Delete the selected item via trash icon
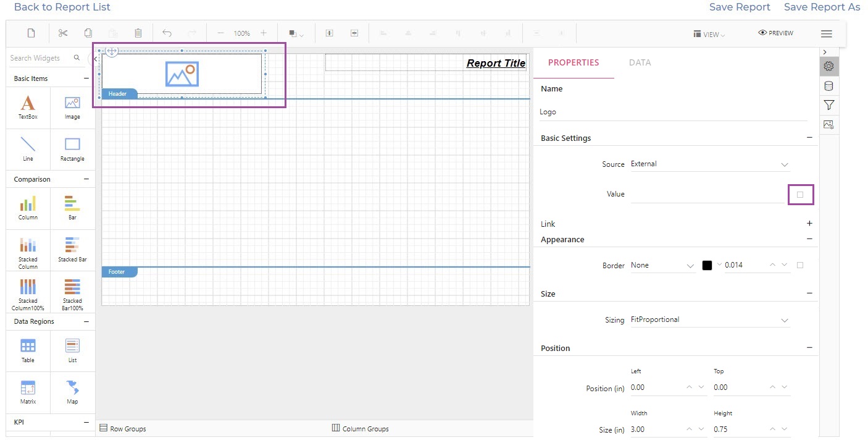Image resolution: width=868 pixels, height=440 pixels. coord(138,33)
